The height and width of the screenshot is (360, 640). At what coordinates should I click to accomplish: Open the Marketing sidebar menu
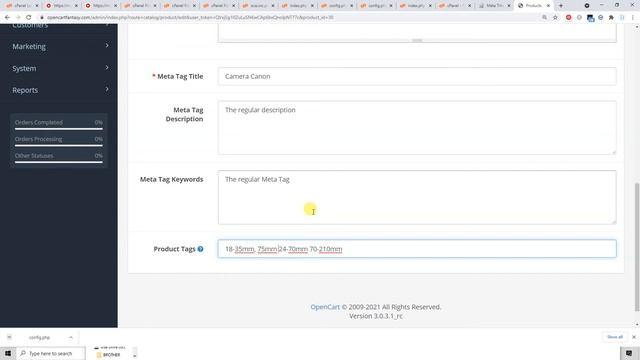coord(29,47)
